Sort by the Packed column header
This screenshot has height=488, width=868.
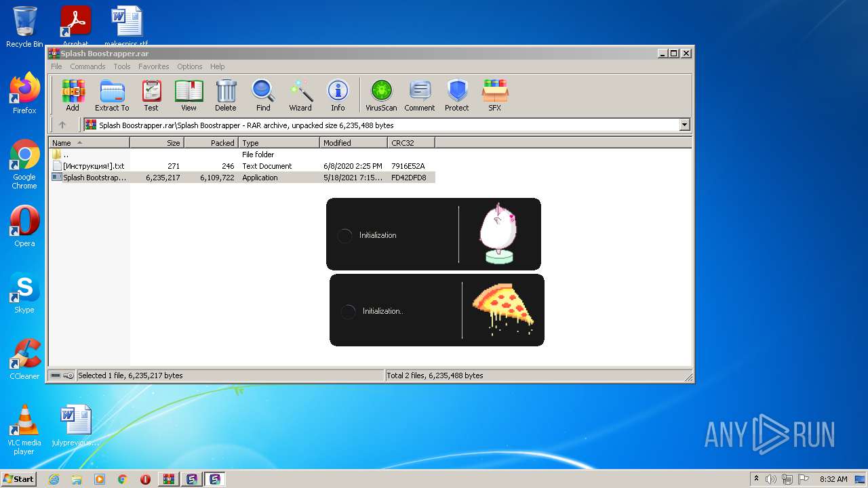[212, 143]
